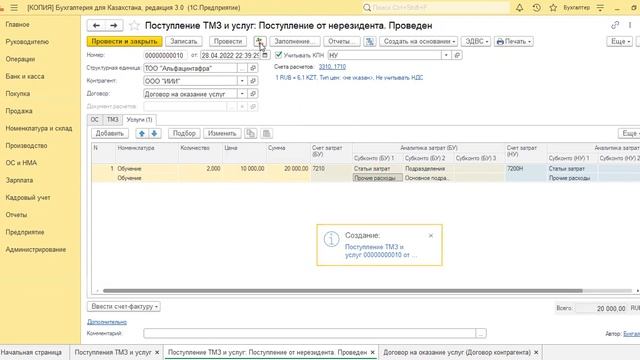Viewport: 640px width, 360px height.
Task: Close the Поступления ТМЗ и услуг tab
Action: [x=157, y=352]
